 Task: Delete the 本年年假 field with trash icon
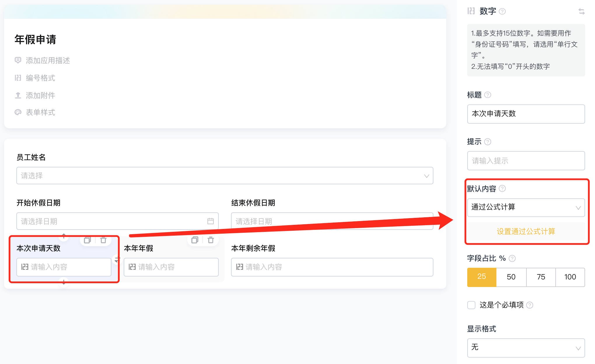click(x=211, y=240)
